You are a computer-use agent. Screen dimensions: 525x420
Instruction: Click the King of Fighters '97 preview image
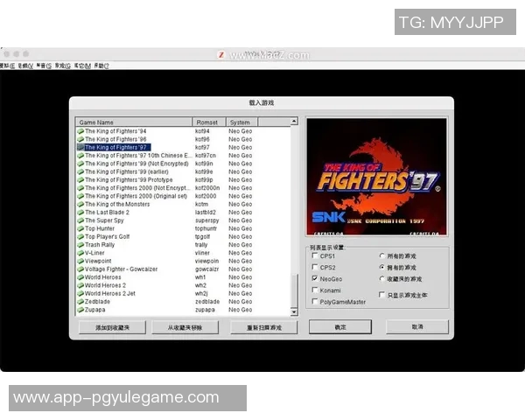pyautogui.click(x=375, y=176)
